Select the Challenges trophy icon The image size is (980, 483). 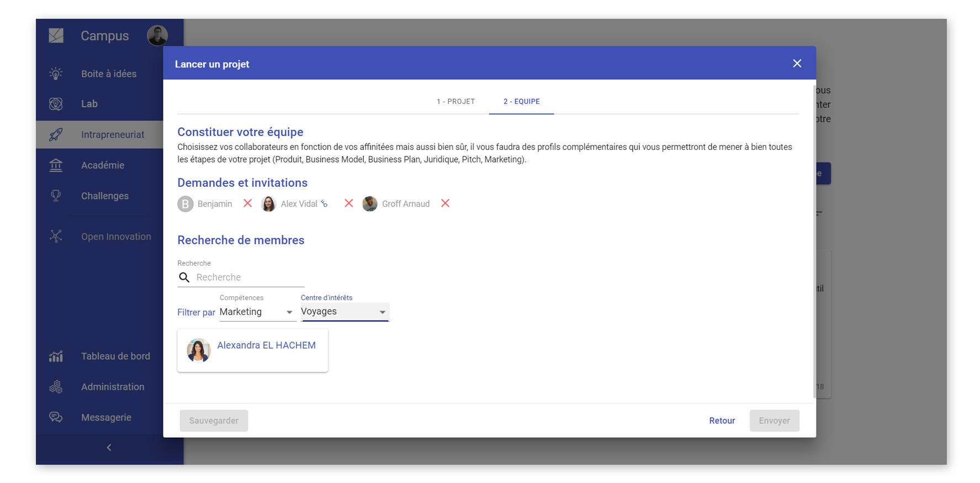coord(56,196)
